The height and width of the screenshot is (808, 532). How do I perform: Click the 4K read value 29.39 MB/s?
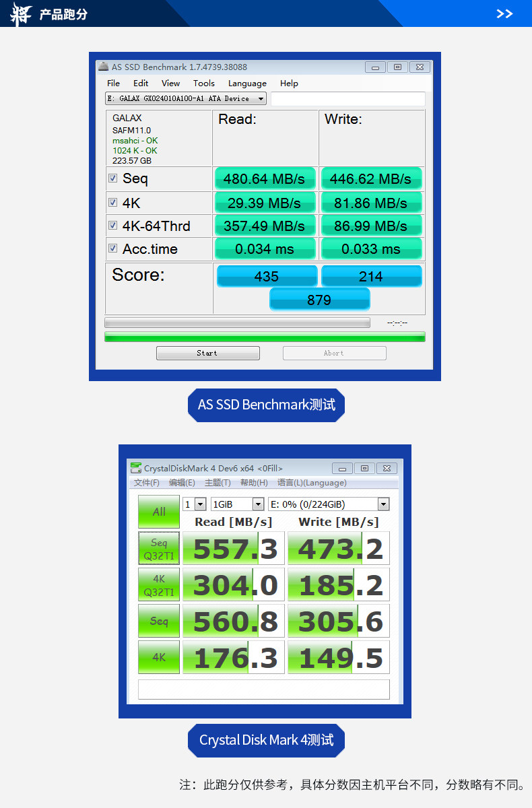click(265, 203)
